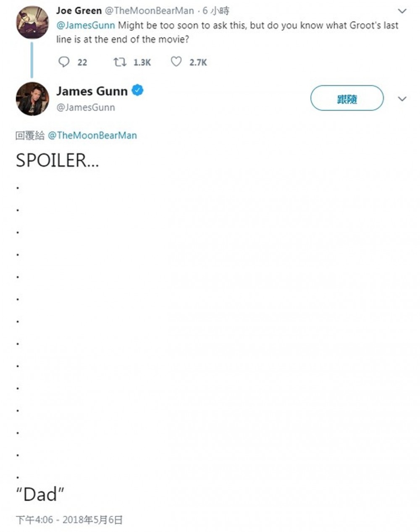The image size is (420, 532).
Task: Click the 跟隨 follow button
Action: tap(347, 99)
